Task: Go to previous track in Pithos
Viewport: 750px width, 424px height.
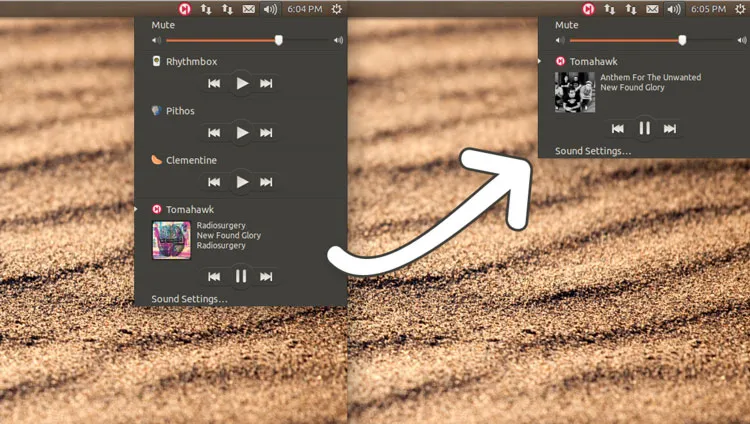Action: 214,133
